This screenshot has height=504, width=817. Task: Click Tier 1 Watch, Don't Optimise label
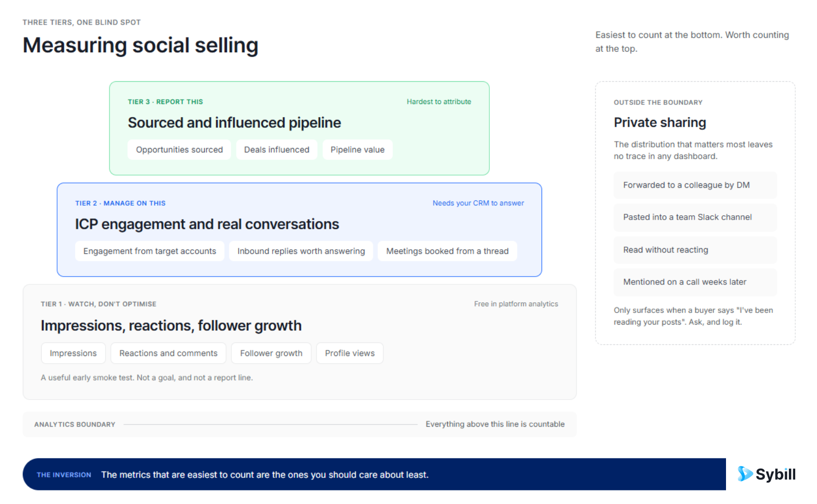point(98,304)
